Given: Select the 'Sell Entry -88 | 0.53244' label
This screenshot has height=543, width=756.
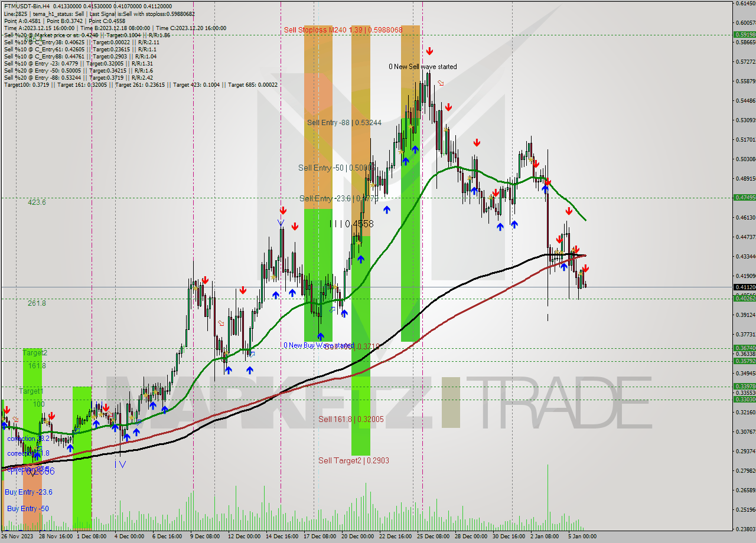Looking at the screenshot, I should (344, 122).
